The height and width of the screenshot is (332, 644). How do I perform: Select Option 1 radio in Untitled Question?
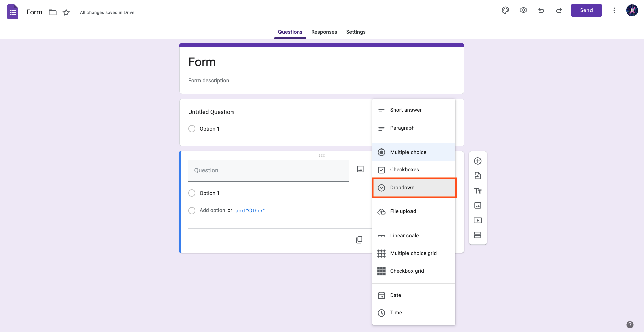(x=192, y=129)
